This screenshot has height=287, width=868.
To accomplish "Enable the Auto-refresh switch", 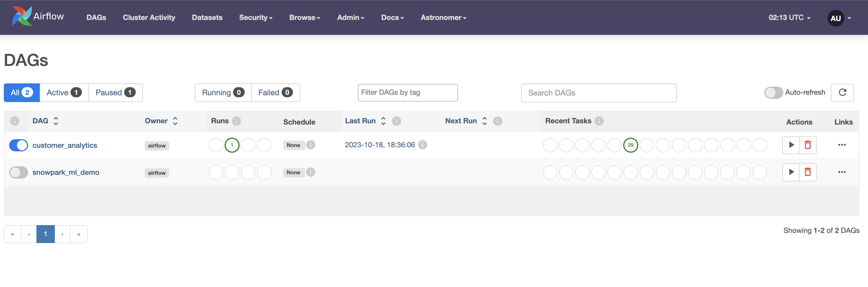I will click(x=773, y=93).
